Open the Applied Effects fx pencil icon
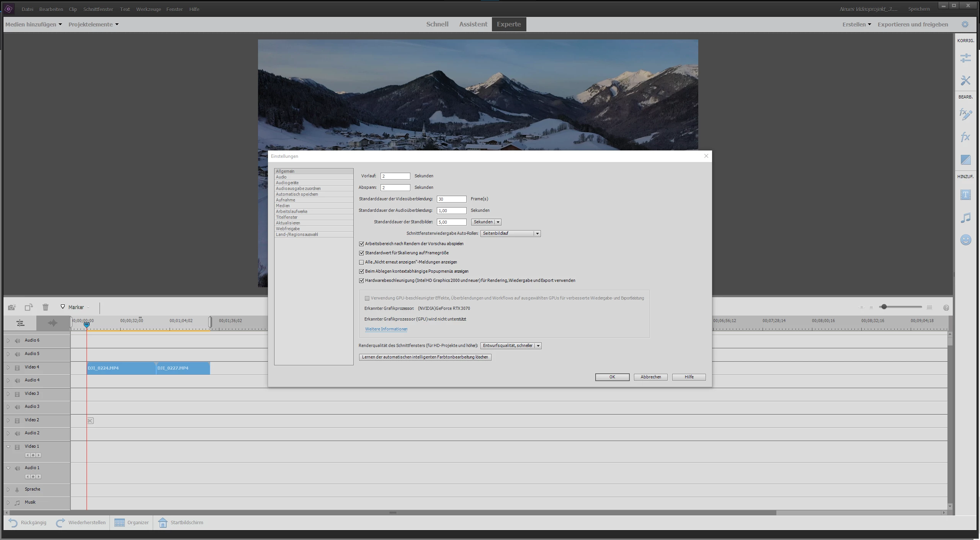980x540 pixels. [x=965, y=114]
